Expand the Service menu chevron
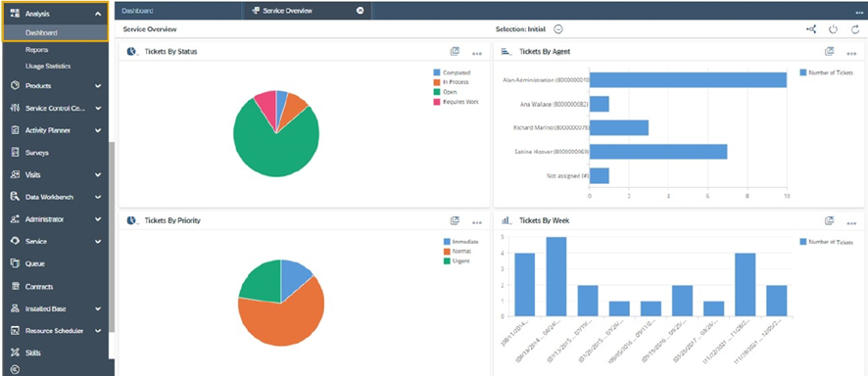The image size is (868, 376). (x=98, y=242)
